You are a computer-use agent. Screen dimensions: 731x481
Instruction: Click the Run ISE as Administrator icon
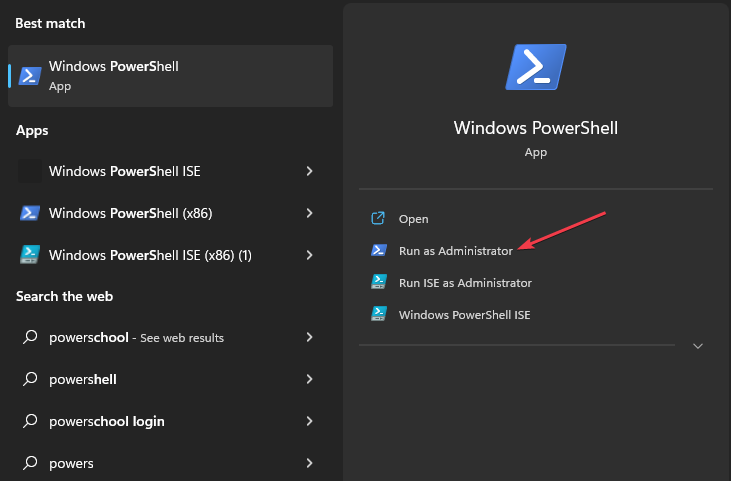(379, 282)
